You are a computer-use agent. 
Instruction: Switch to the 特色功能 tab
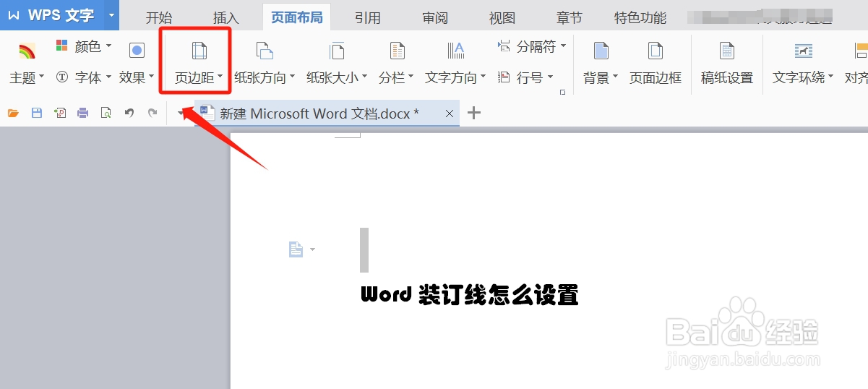pyautogui.click(x=640, y=17)
